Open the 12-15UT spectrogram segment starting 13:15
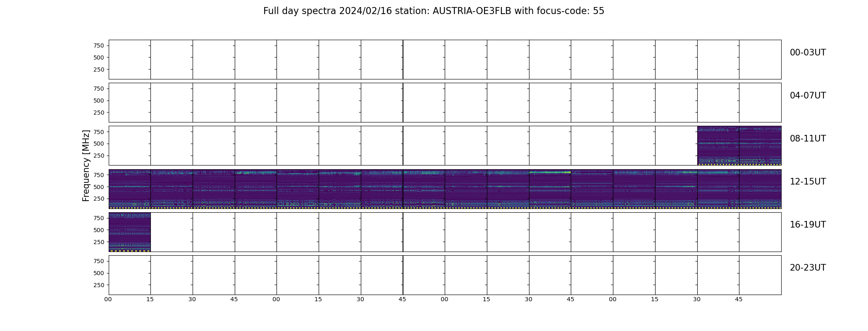The image size is (868, 331). (x=340, y=189)
